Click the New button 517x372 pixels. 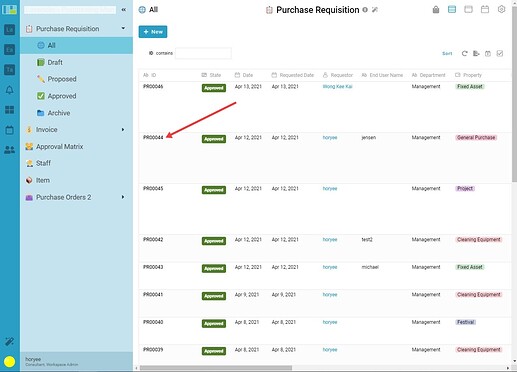[153, 32]
